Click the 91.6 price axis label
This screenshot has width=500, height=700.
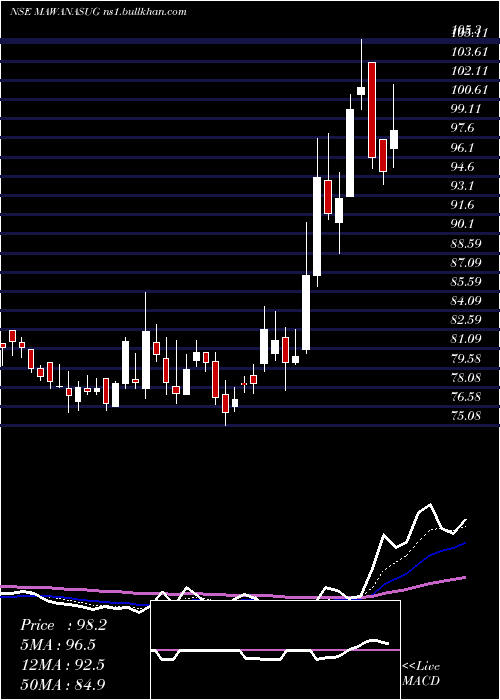[463, 205]
